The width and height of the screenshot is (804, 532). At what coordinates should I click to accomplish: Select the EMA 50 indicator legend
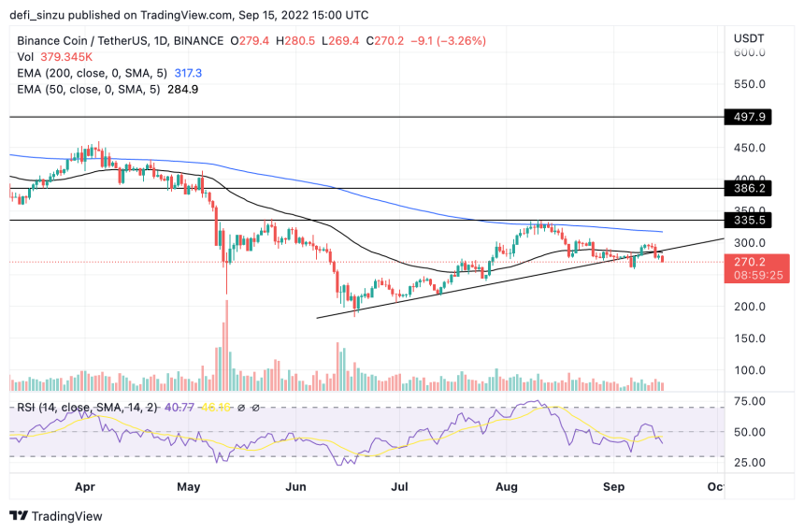pos(108,89)
